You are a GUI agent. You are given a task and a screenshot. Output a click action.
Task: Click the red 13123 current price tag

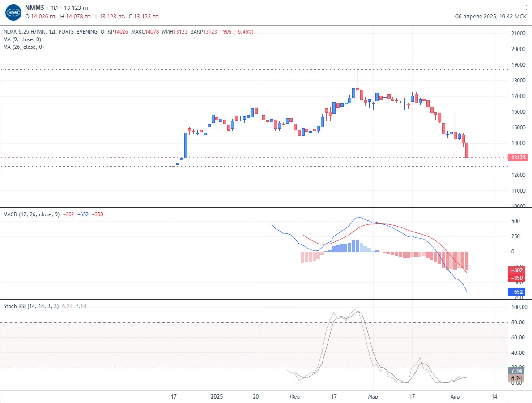tap(518, 158)
